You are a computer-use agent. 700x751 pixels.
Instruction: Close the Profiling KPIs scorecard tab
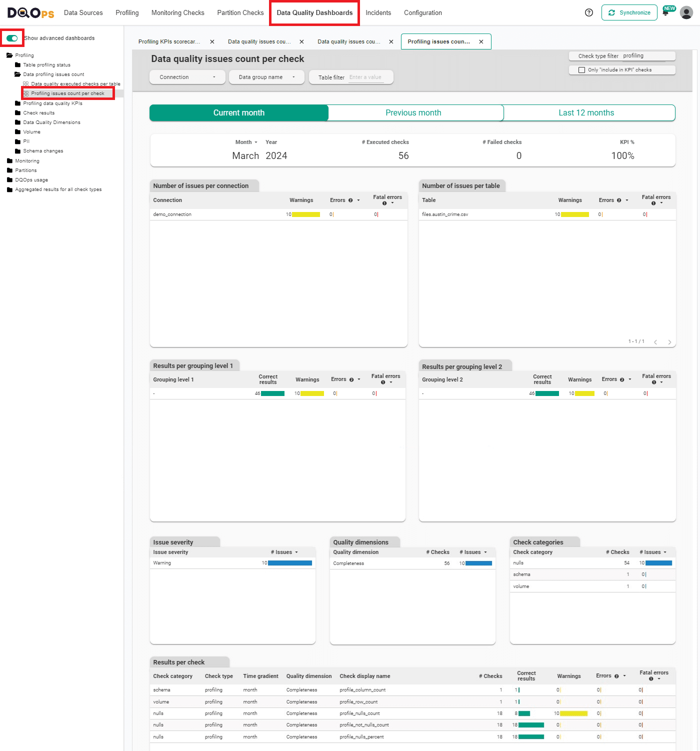(212, 41)
